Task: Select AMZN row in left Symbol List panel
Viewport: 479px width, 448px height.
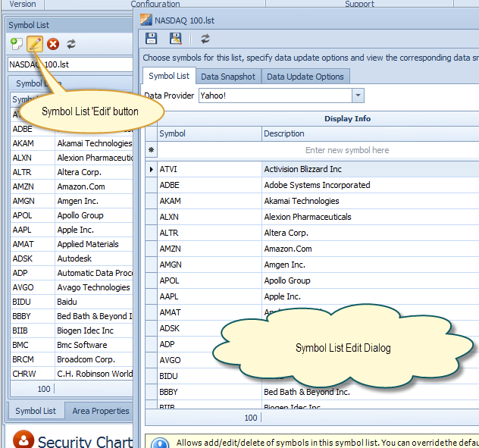Action: (x=72, y=186)
